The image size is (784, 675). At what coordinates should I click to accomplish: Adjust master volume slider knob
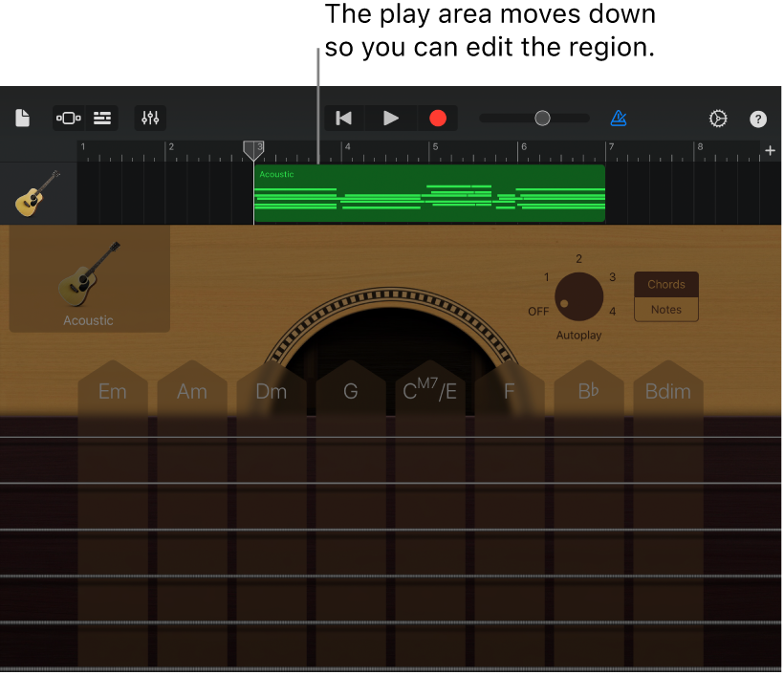coord(542,119)
